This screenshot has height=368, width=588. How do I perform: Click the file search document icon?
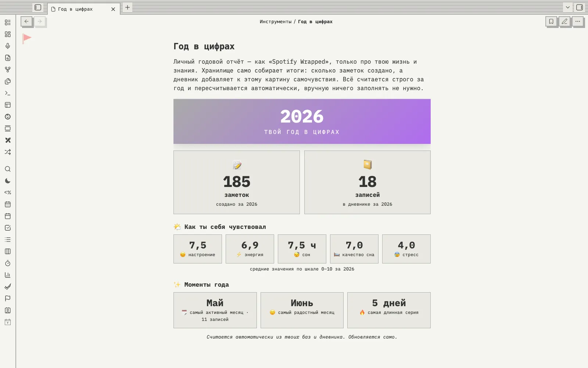pos(8,58)
